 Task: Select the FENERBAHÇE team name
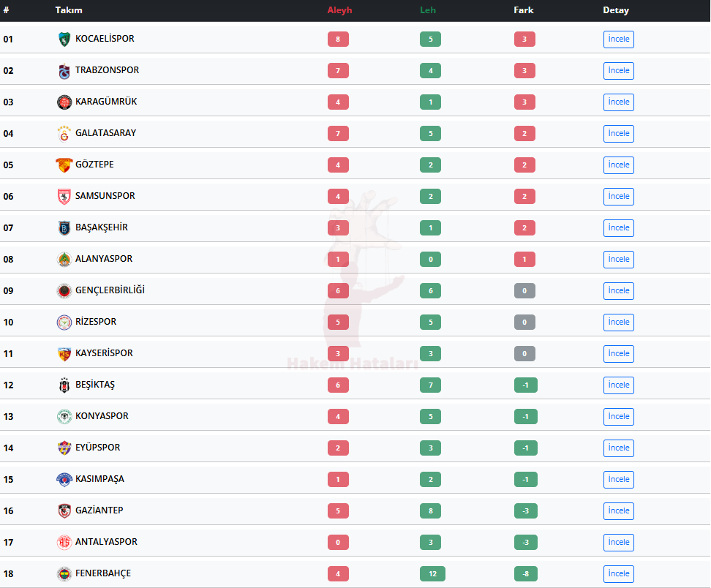click(x=103, y=573)
